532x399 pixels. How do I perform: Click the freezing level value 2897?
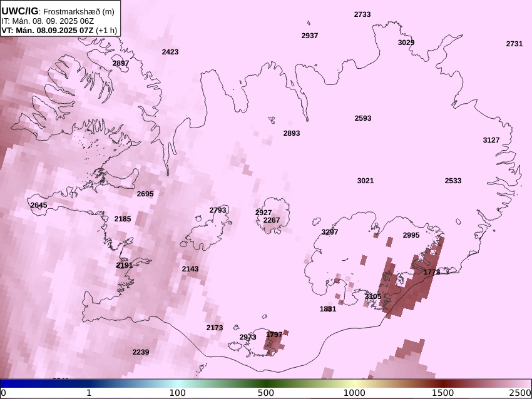click(121, 63)
